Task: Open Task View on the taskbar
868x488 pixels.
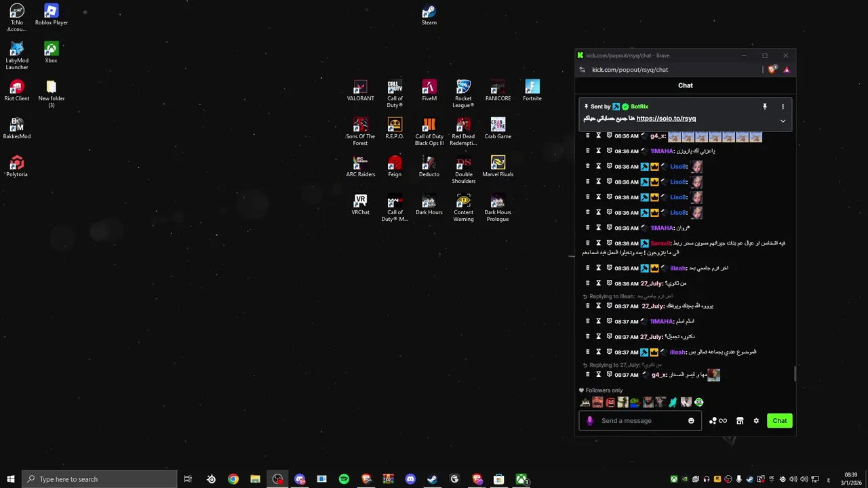Action: point(188,479)
